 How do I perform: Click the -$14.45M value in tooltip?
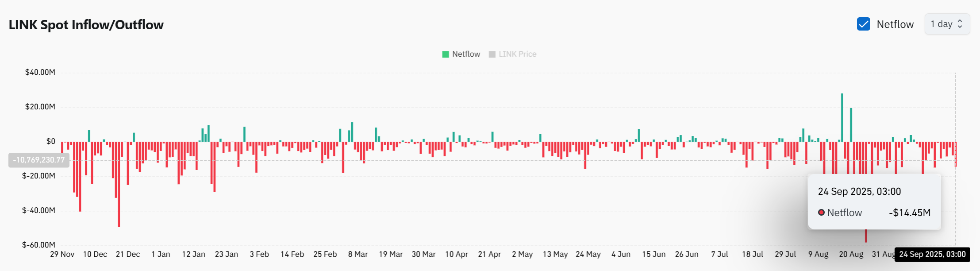click(909, 213)
